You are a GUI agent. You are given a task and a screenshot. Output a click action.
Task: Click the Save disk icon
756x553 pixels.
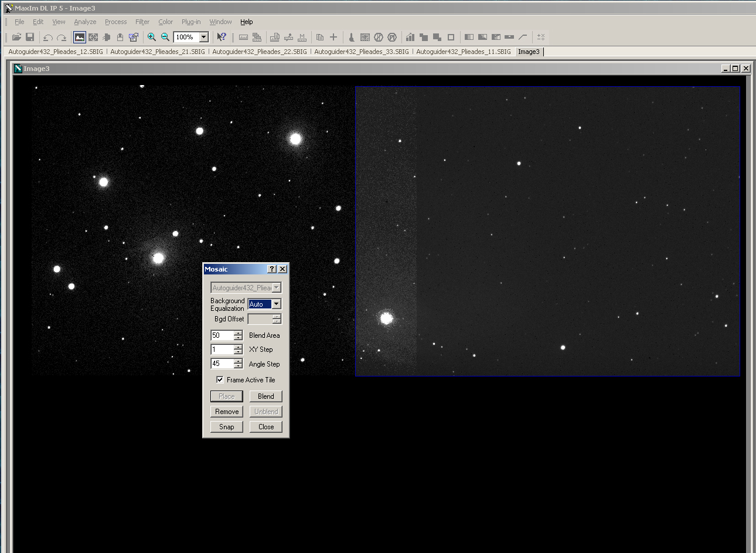(30, 37)
